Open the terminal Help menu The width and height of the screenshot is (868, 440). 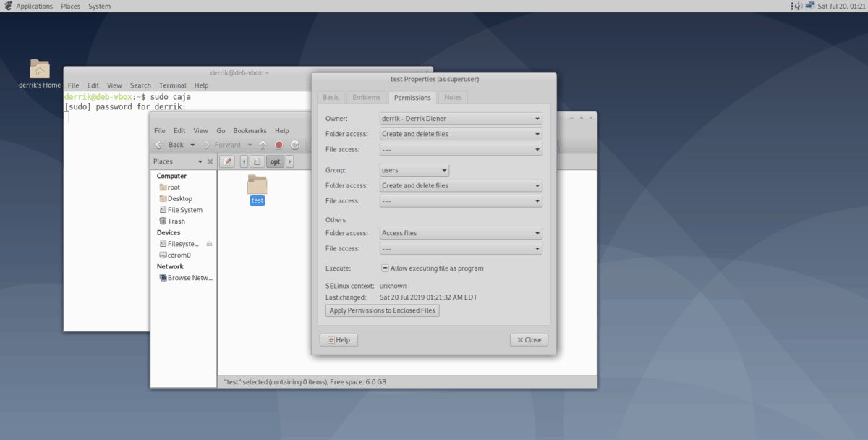click(x=201, y=85)
